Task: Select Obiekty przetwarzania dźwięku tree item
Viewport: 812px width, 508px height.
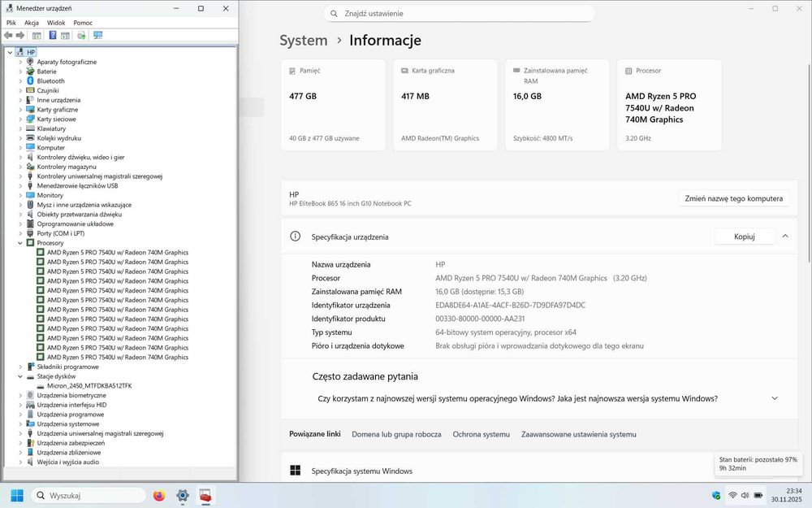Action: (80, 214)
